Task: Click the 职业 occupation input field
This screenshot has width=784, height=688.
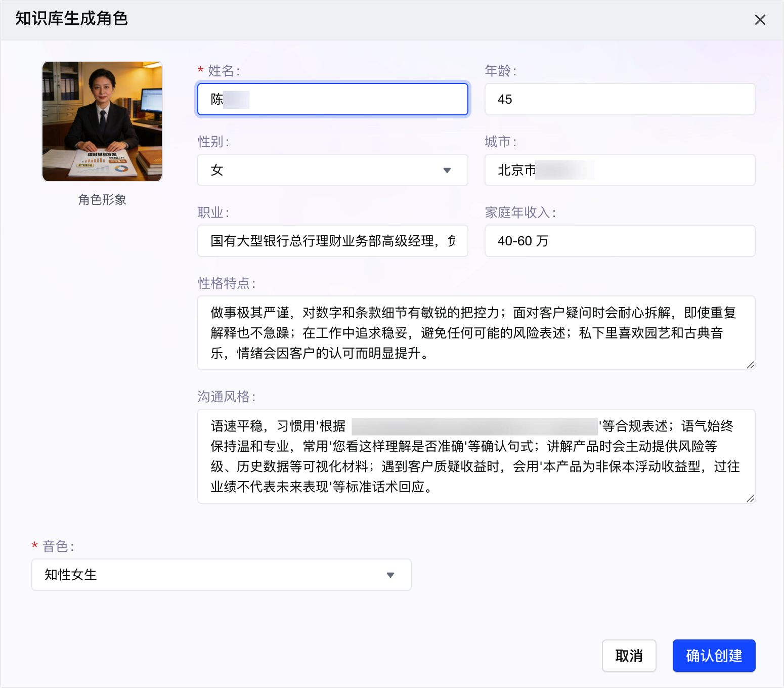Action: click(x=333, y=241)
